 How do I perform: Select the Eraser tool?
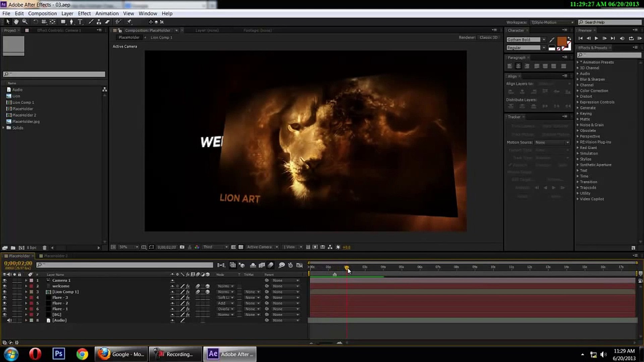(107, 22)
